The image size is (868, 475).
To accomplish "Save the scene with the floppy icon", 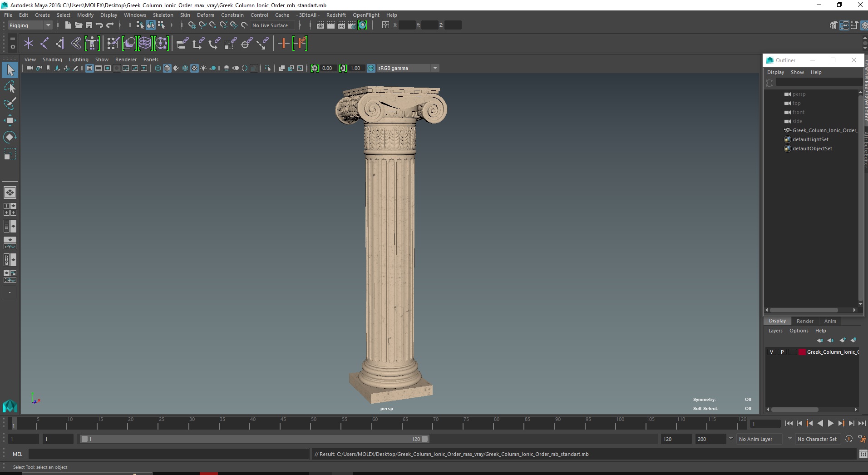I will pyautogui.click(x=89, y=25).
